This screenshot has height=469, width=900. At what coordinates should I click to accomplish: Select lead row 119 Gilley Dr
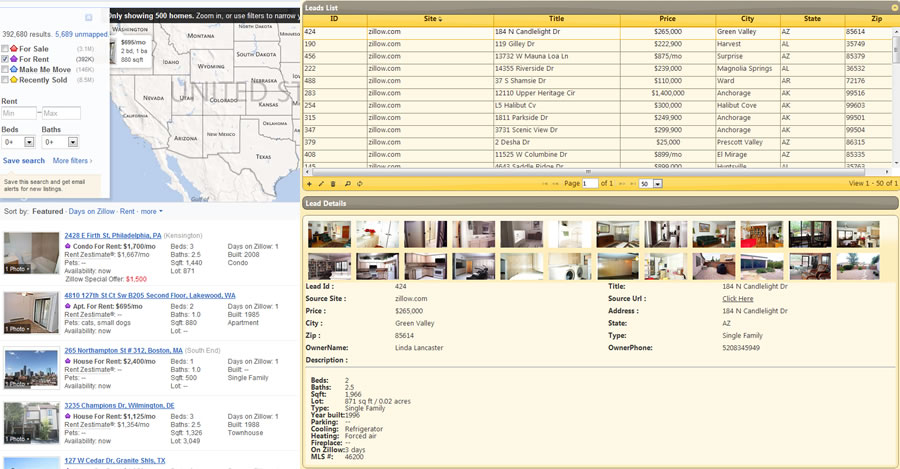click(x=597, y=44)
